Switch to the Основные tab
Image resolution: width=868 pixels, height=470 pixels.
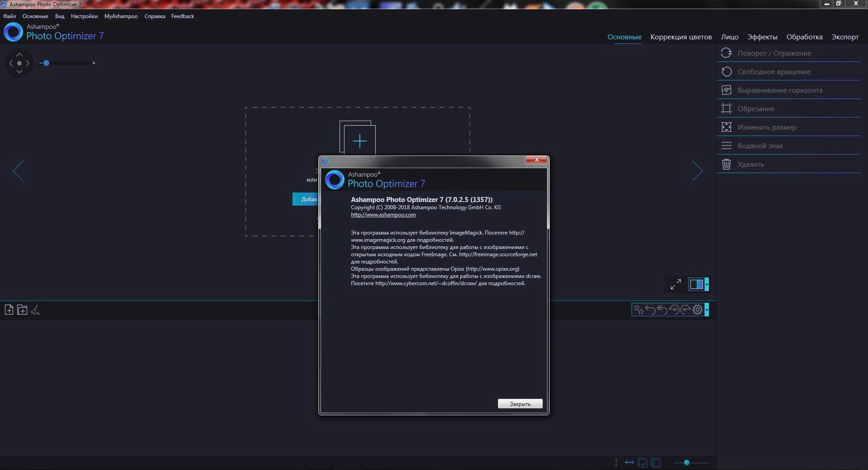coord(624,37)
